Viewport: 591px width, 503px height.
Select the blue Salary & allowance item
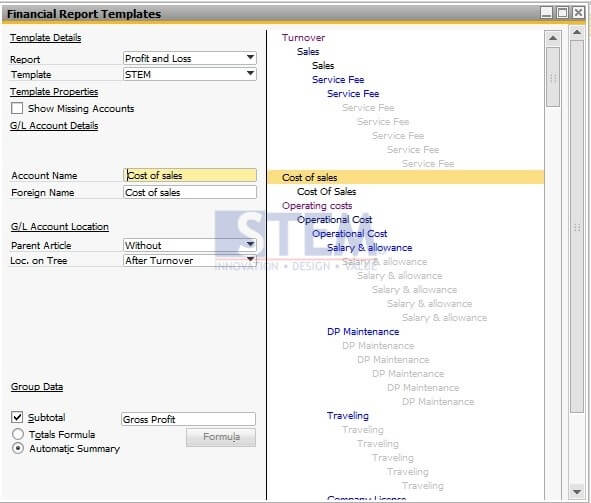tap(369, 248)
